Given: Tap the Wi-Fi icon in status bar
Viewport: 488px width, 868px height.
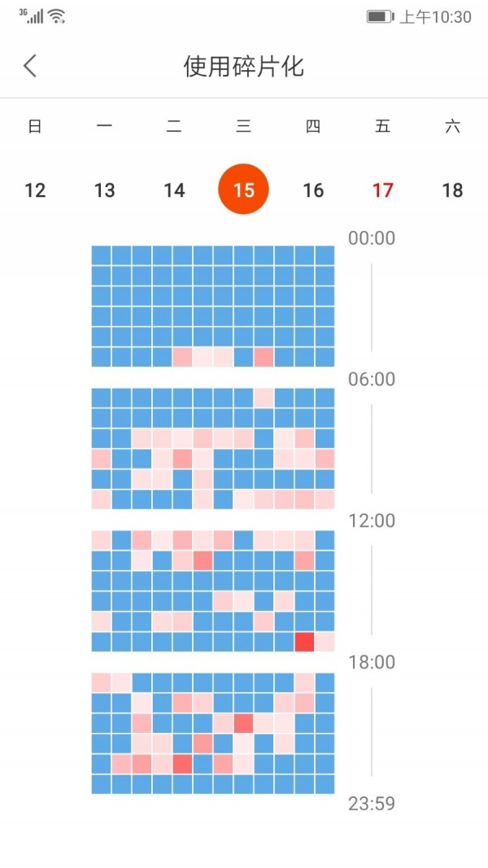Looking at the screenshot, I should coord(55,15).
